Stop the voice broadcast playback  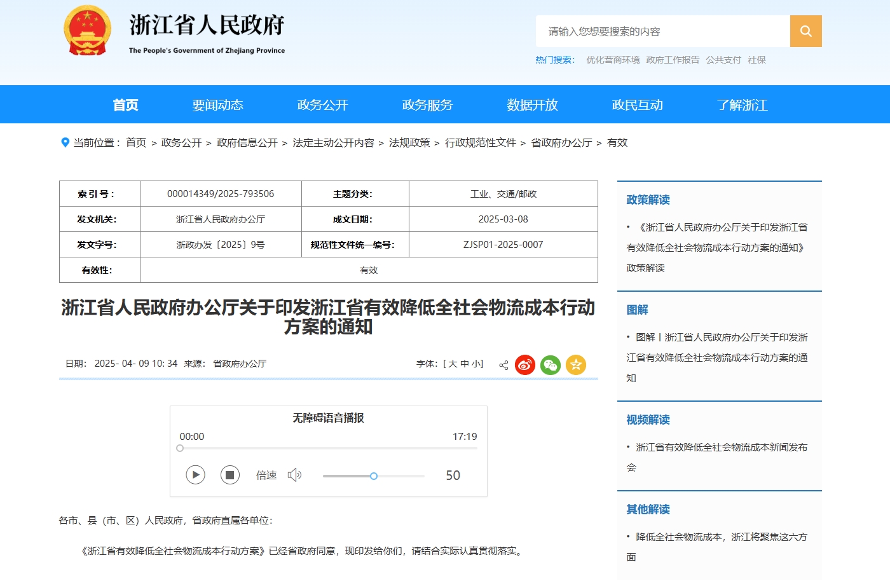(x=229, y=475)
